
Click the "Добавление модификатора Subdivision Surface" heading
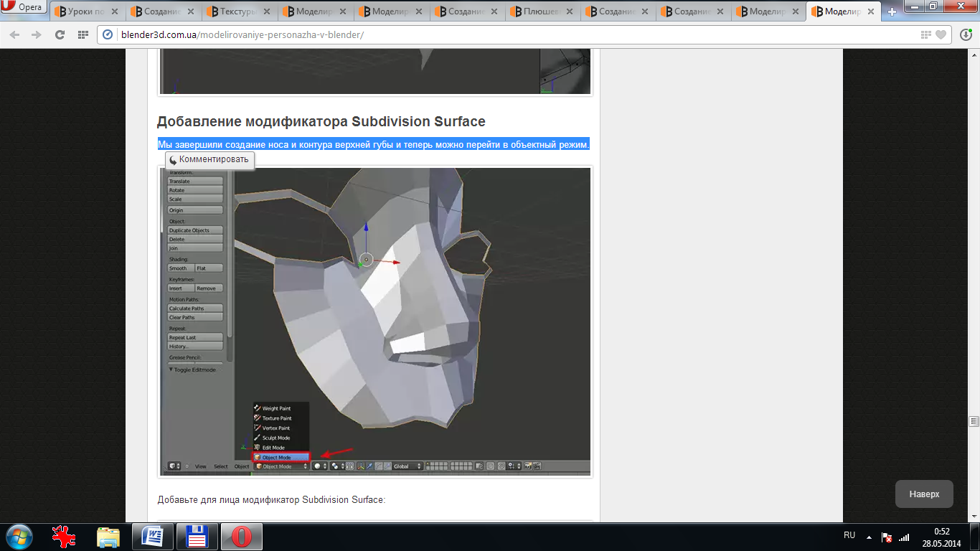pyautogui.click(x=321, y=121)
